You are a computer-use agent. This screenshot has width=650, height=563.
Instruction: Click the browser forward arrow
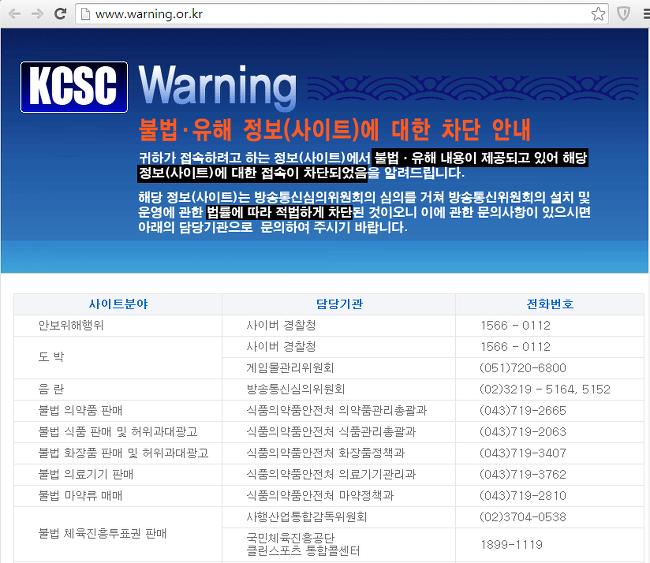point(37,14)
